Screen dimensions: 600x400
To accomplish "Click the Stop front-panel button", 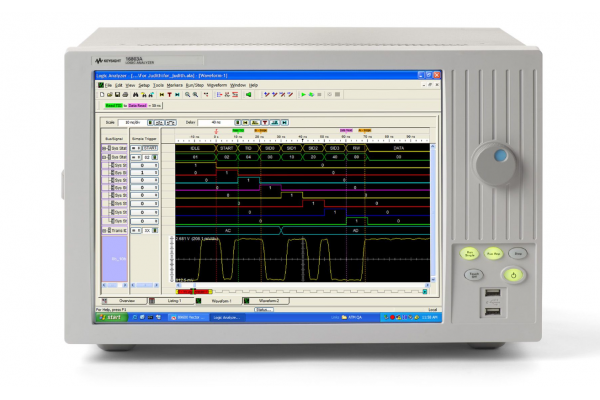I will [x=518, y=253].
